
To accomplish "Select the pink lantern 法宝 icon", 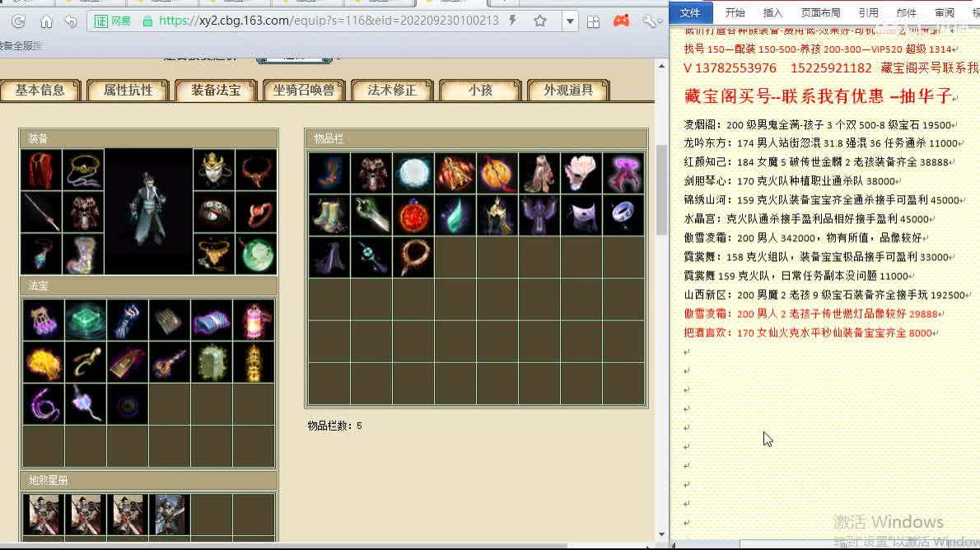I will [254, 320].
